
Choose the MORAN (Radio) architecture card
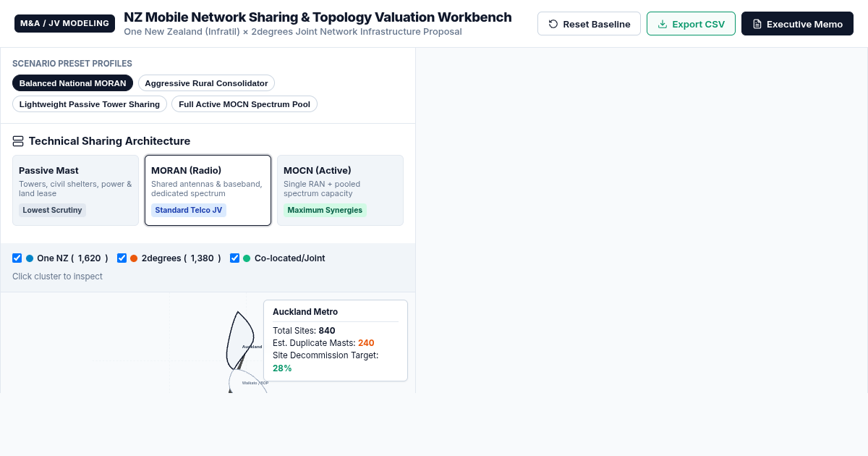[x=208, y=190]
